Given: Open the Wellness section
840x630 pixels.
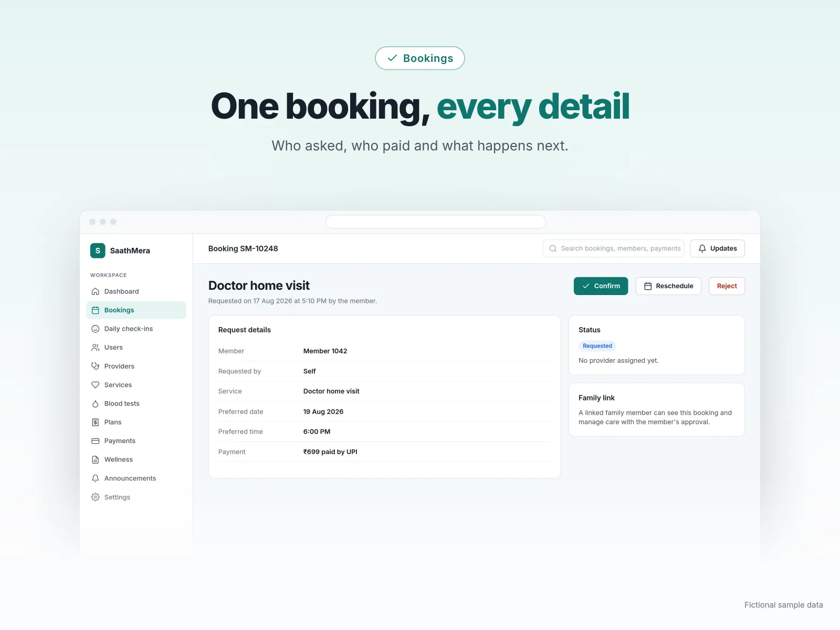Looking at the screenshot, I should [x=136, y=459].
